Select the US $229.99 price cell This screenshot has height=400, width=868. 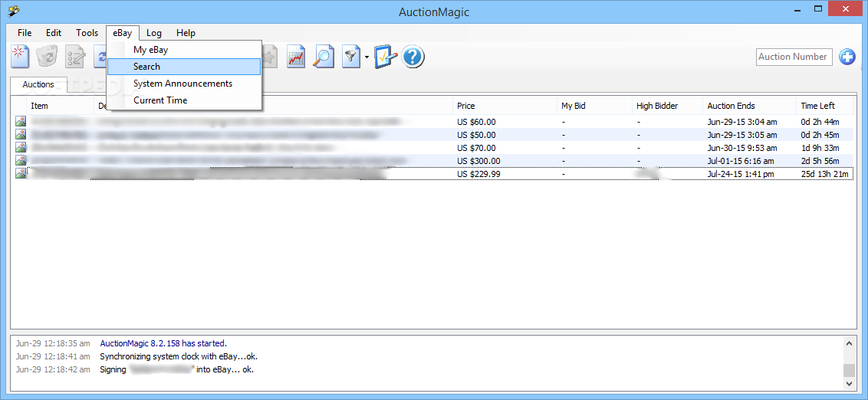478,174
